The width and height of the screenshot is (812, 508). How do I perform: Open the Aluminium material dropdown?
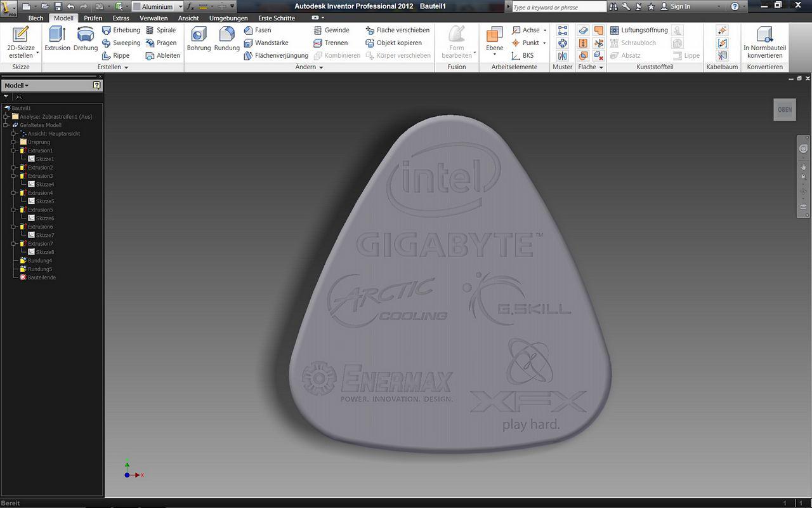[x=180, y=6]
